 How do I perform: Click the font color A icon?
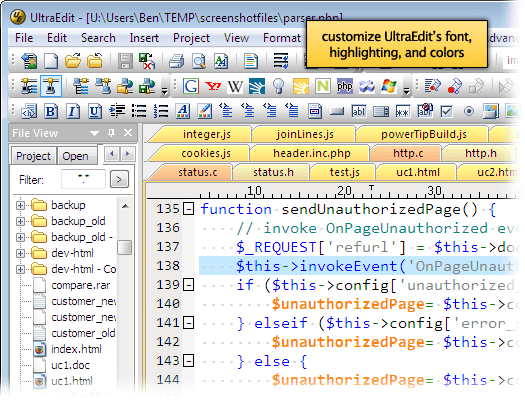(182, 111)
